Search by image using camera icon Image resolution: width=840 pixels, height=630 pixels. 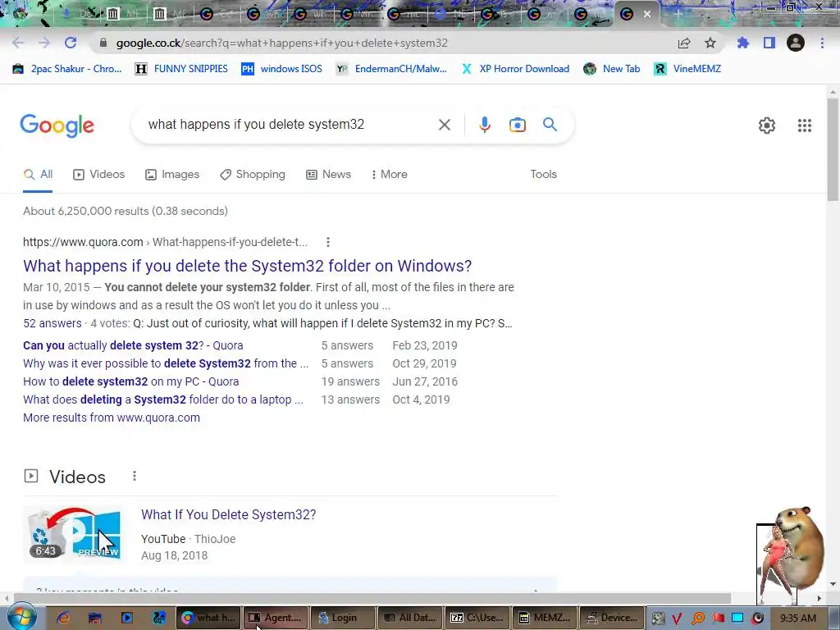518,125
